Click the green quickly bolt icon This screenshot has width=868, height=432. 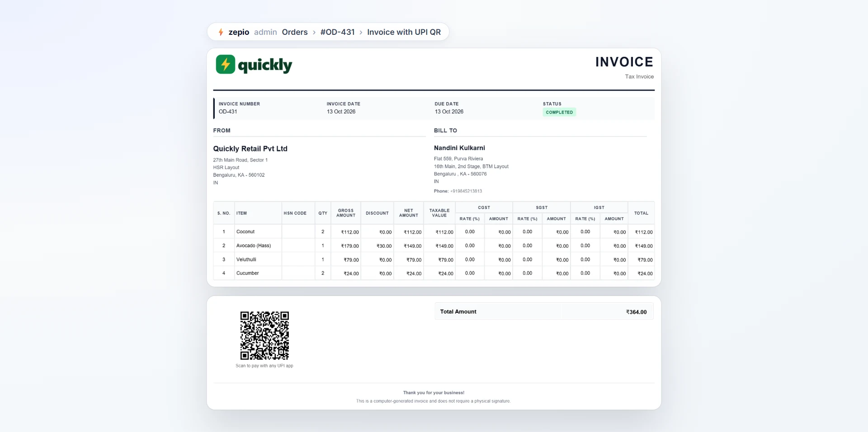(226, 64)
